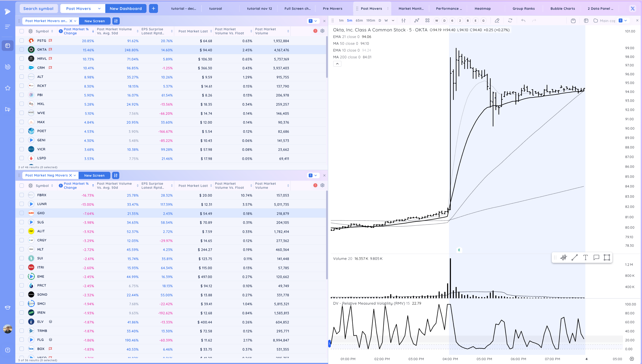Tick the checkbox for the OKTA row

coord(22,50)
